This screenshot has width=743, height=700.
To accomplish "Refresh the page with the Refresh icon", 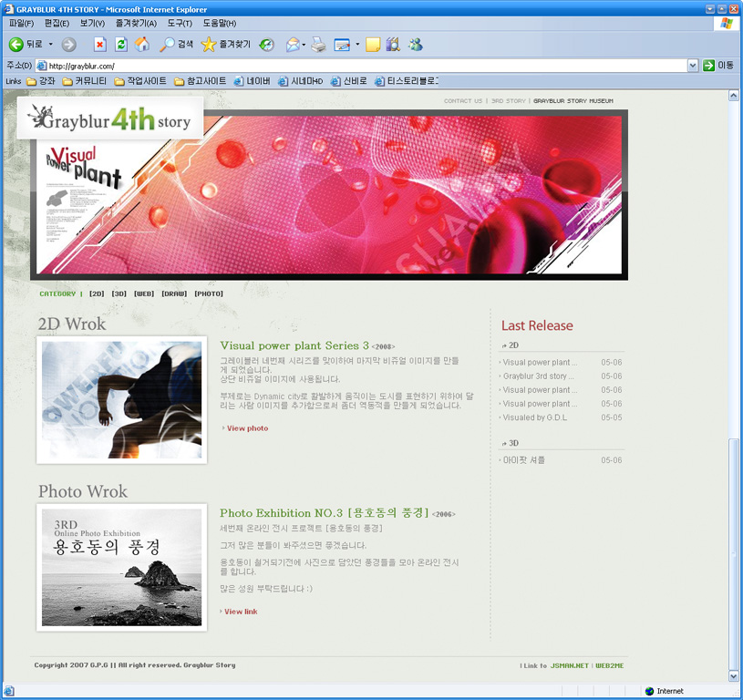I will (x=120, y=44).
